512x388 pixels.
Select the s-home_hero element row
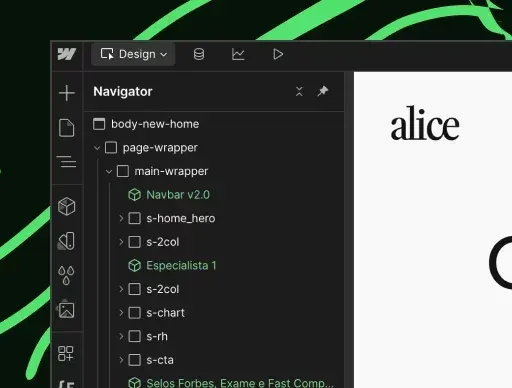tap(213, 218)
